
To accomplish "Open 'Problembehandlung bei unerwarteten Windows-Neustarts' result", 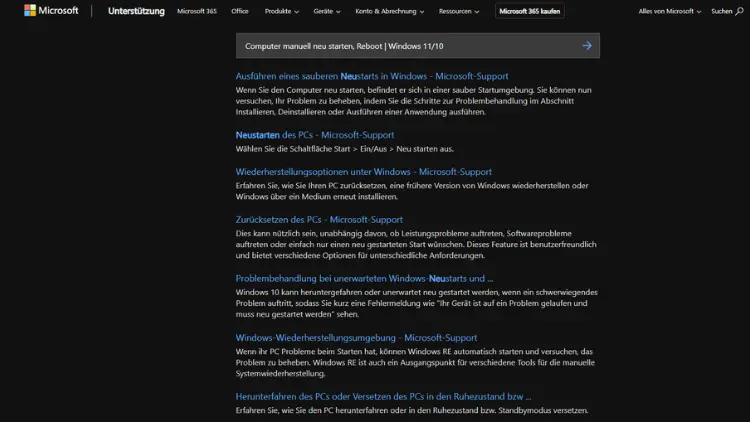I will coord(364,278).
